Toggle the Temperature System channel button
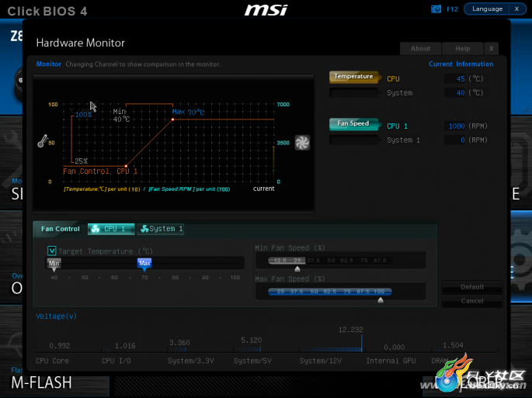The width and height of the screenshot is (532, 398). point(353,92)
